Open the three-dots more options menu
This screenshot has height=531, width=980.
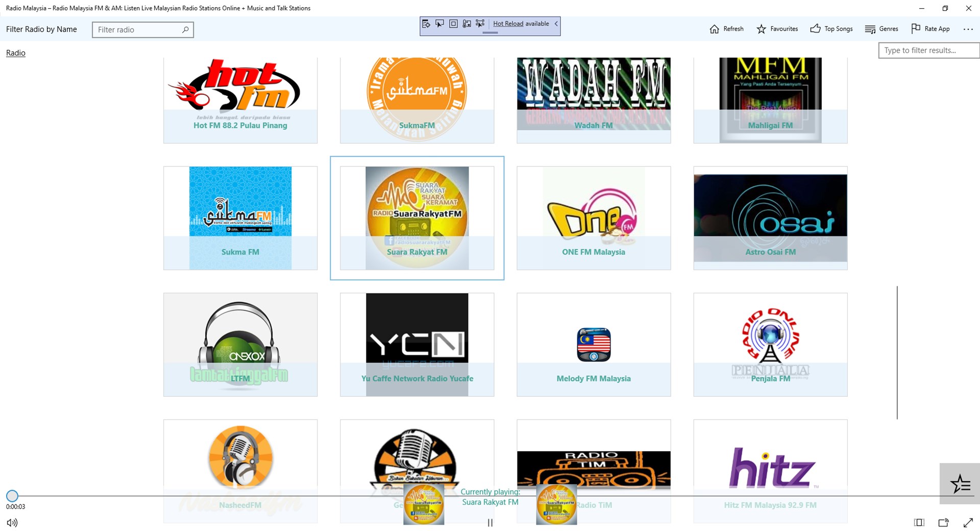click(968, 29)
